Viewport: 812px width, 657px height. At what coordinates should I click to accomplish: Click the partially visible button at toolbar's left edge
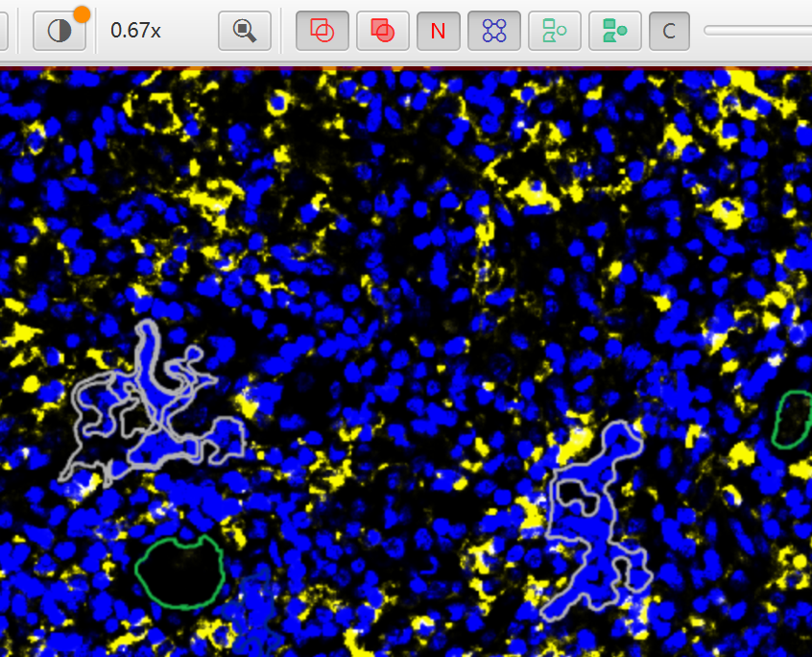click(3, 31)
